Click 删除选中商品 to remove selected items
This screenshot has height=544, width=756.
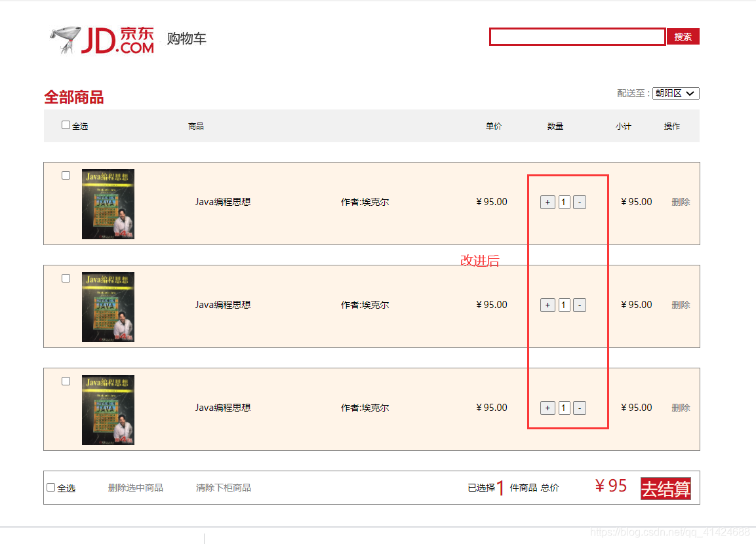point(136,488)
